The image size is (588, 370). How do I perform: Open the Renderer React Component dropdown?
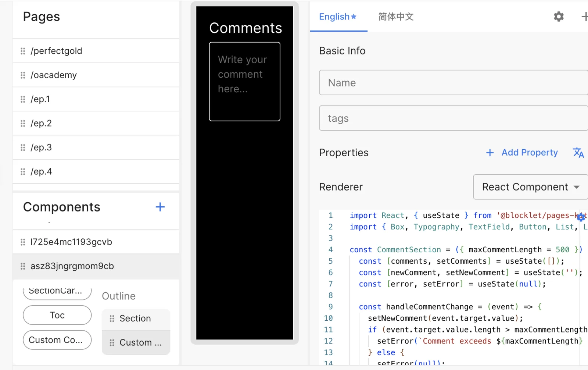point(531,187)
